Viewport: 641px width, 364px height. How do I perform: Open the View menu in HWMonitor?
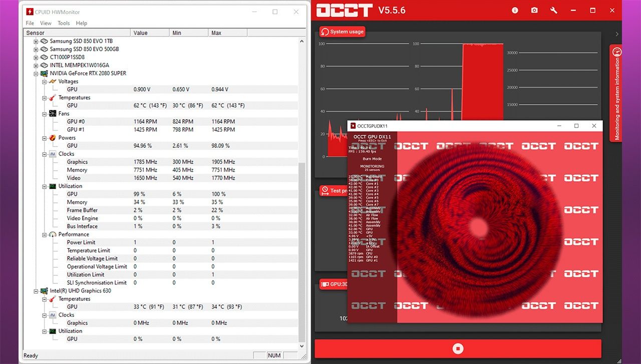[46, 23]
